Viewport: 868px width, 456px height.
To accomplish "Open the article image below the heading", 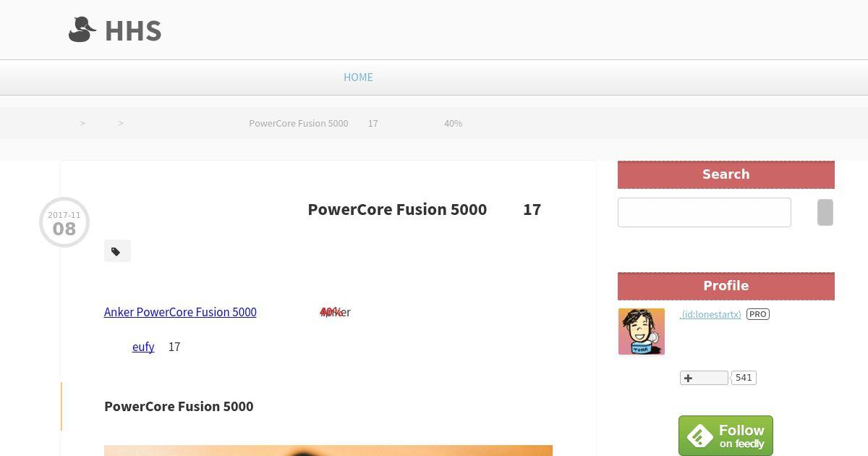I will tap(328, 450).
